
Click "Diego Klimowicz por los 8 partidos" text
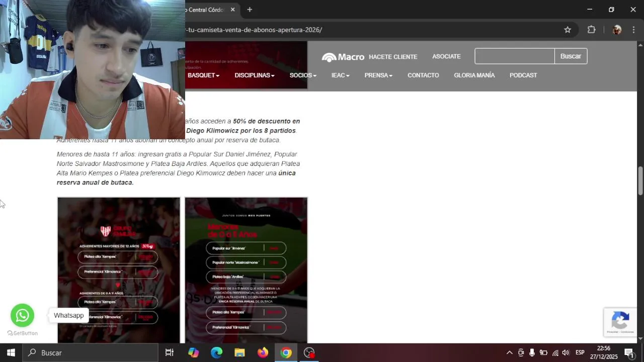241,131
